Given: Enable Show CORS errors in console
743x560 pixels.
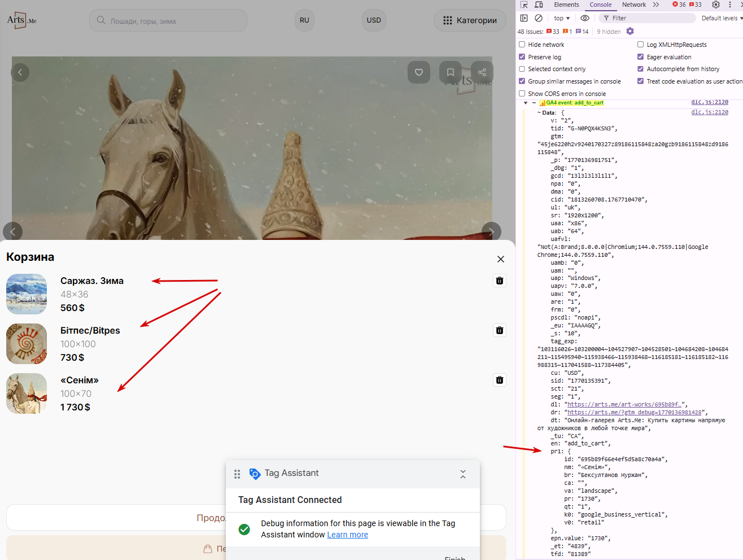Looking at the screenshot, I should tap(522, 94).
